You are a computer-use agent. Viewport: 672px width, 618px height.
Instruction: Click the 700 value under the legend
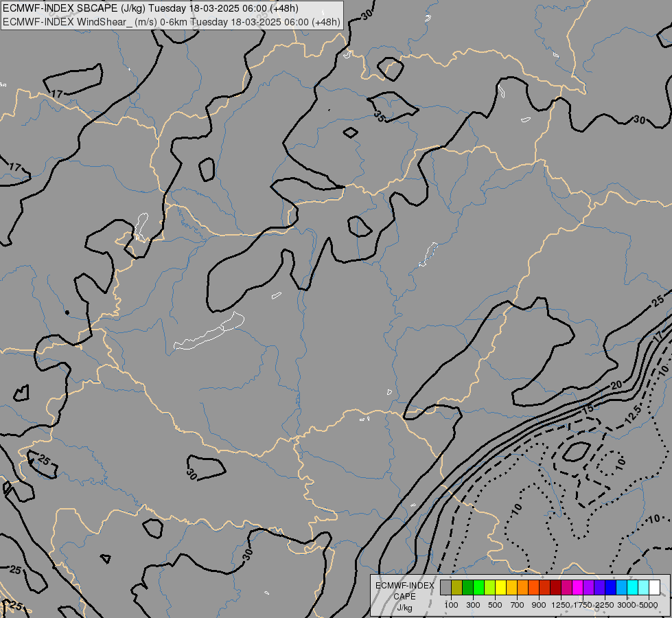coord(518,605)
